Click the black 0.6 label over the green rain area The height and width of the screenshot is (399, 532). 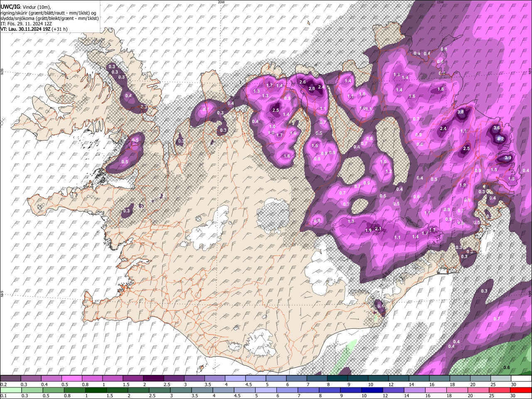pyautogui.click(x=507, y=367)
